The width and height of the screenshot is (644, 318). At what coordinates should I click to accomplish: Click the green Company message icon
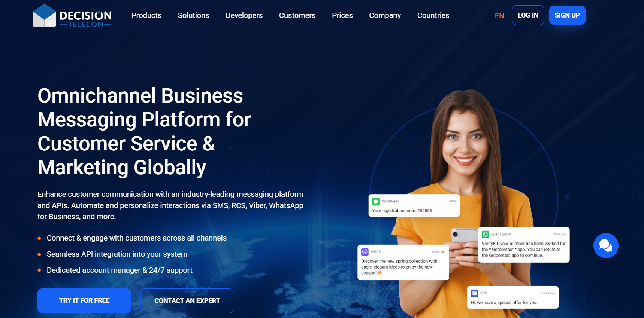pyautogui.click(x=376, y=201)
